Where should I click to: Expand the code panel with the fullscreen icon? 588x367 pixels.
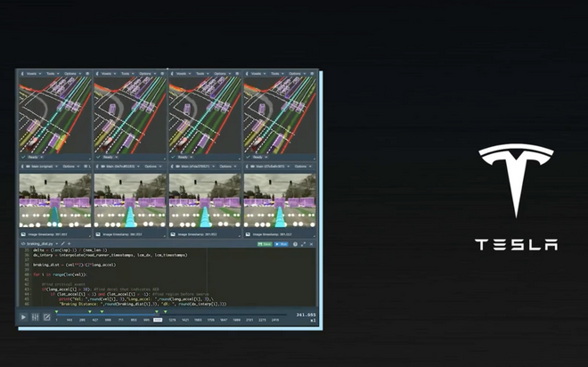[304, 244]
